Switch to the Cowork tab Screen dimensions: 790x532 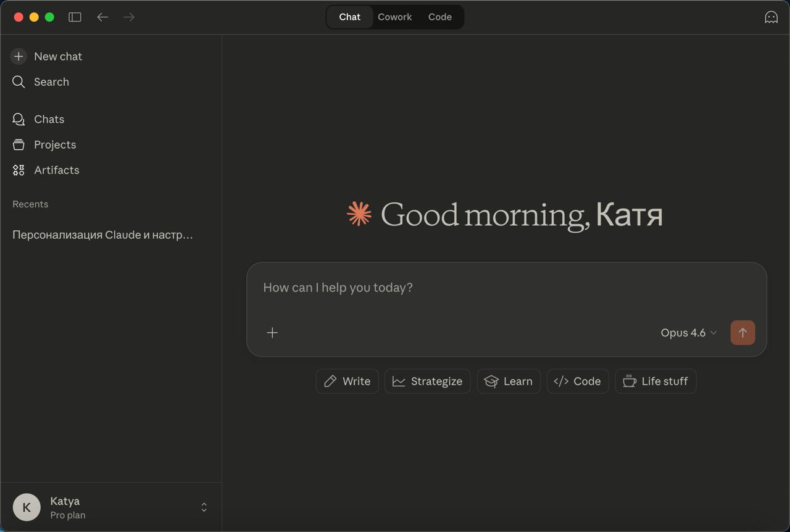[x=394, y=17]
